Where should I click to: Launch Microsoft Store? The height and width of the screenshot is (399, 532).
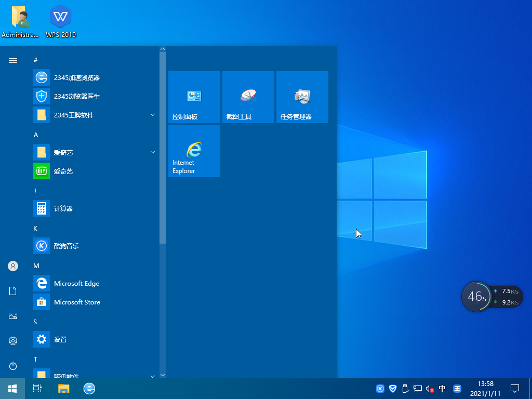click(77, 302)
